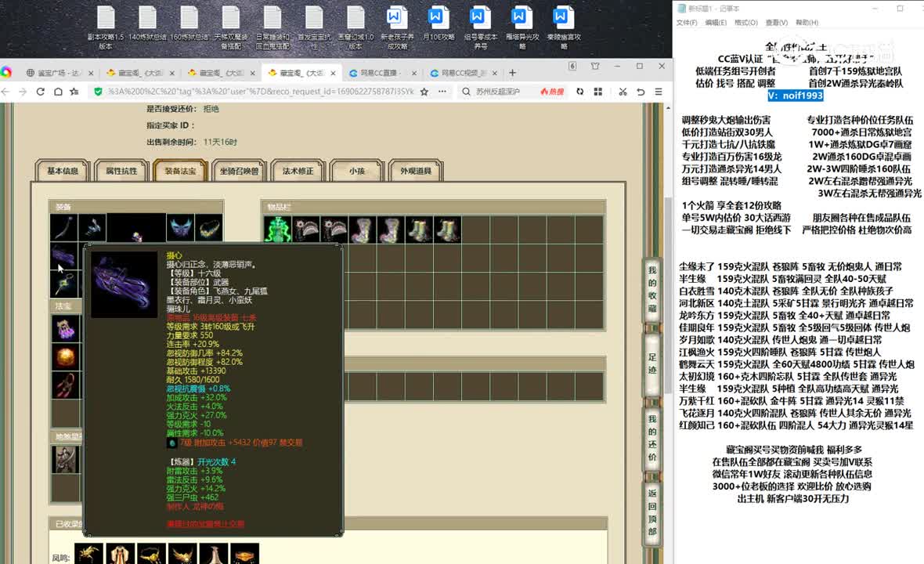Click the page scrollbar up arrow
This screenshot has height=564, width=924.
668,108
